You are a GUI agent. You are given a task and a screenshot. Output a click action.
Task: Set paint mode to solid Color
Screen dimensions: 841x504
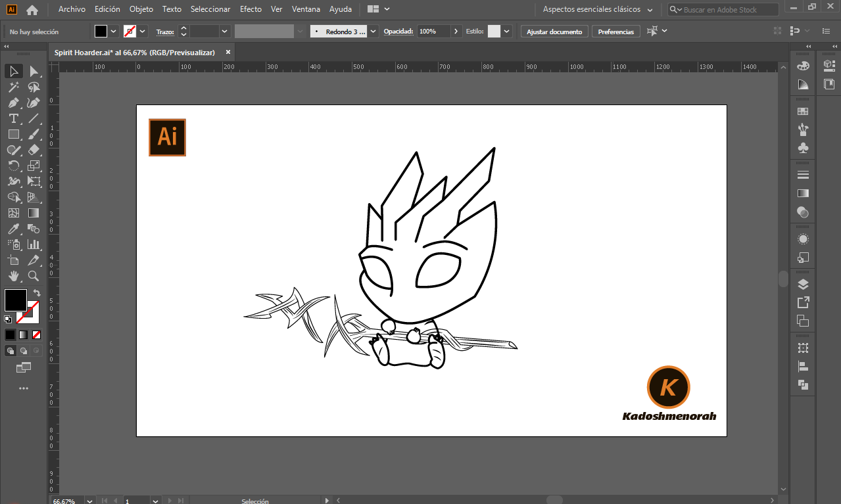(x=11, y=334)
